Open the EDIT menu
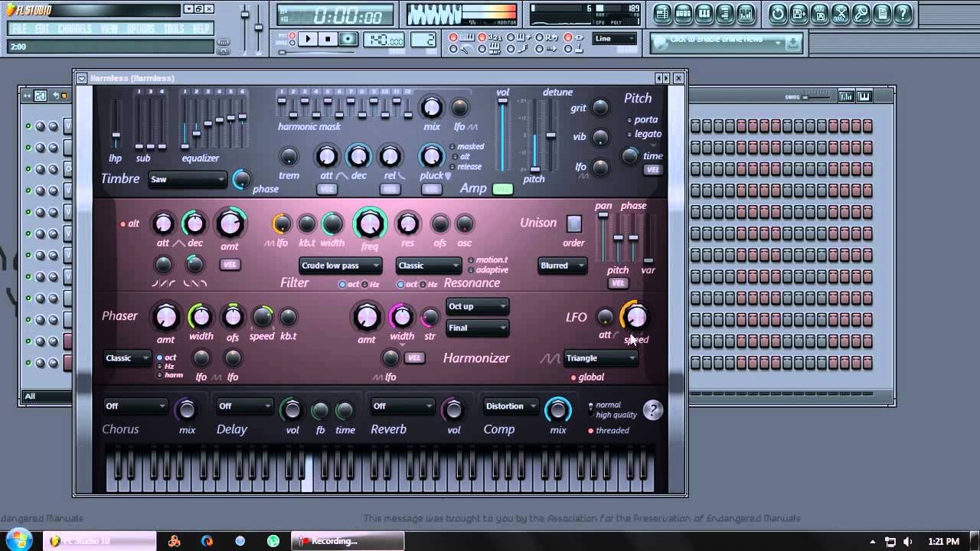The height and width of the screenshot is (551, 980). (x=42, y=29)
